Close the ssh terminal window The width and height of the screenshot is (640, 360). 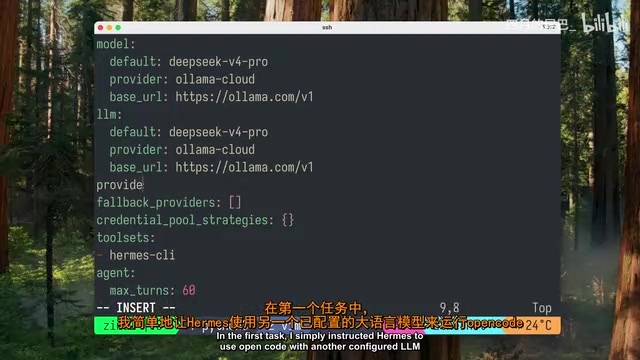100,27
